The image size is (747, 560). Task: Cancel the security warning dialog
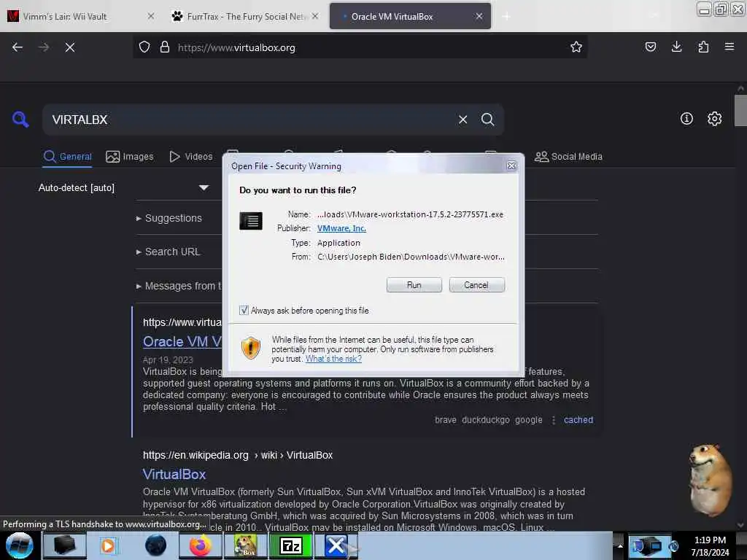pyautogui.click(x=476, y=285)
